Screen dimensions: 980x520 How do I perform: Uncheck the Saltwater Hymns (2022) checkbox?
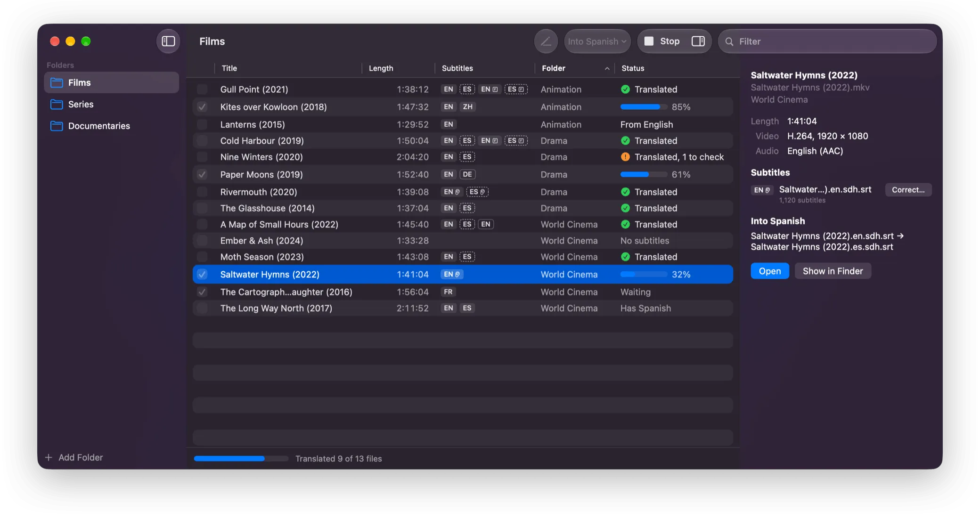pos(202,274)
